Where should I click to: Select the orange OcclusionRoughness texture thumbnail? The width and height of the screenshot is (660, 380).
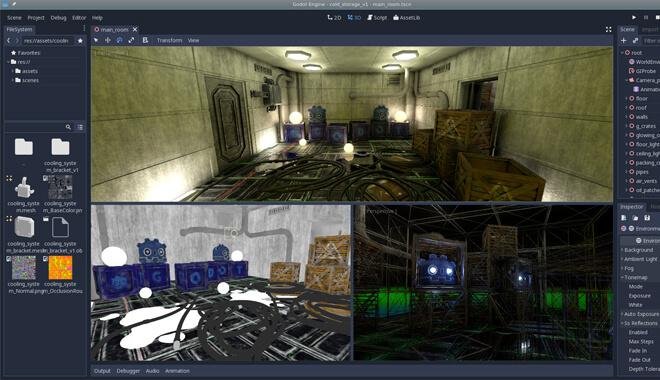click(x=60, y=268)
